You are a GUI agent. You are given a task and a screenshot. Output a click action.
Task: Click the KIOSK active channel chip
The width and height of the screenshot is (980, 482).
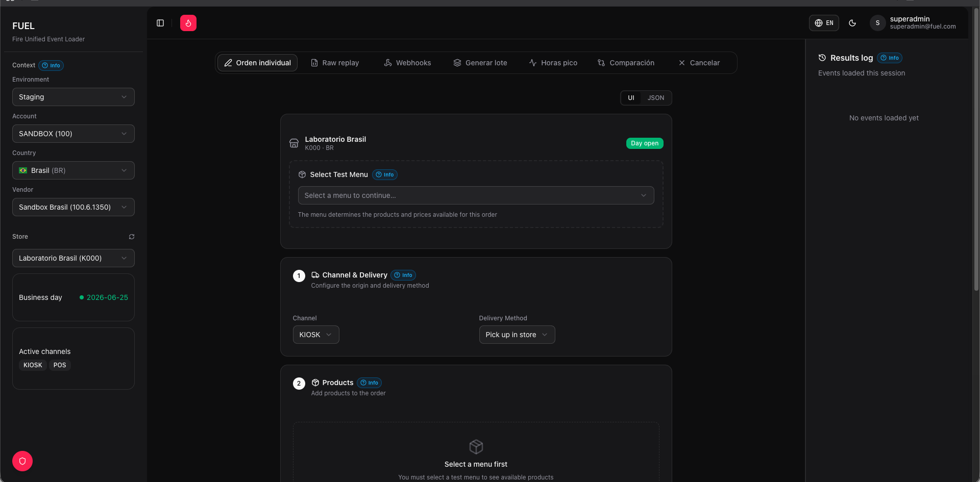[x=33, y=365]
